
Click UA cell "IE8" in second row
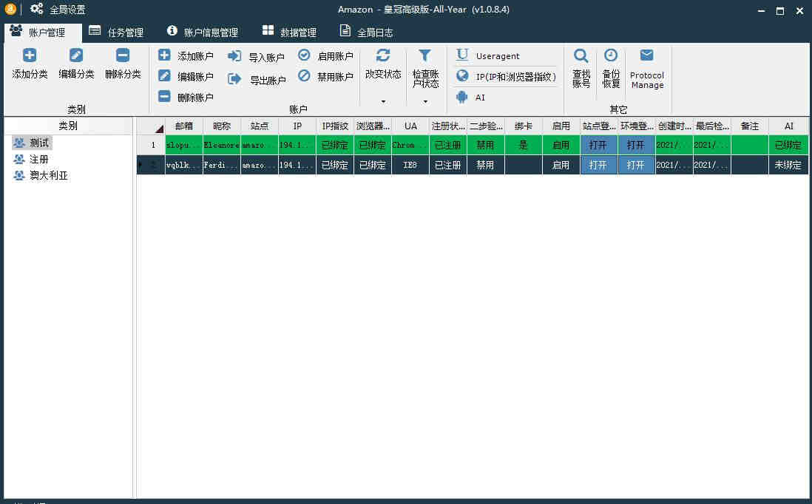click(410, 165)
